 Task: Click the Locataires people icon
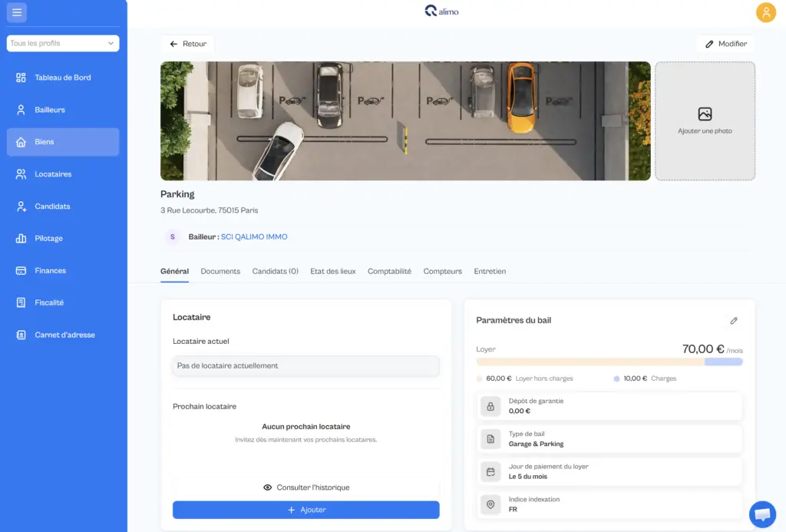21,174
